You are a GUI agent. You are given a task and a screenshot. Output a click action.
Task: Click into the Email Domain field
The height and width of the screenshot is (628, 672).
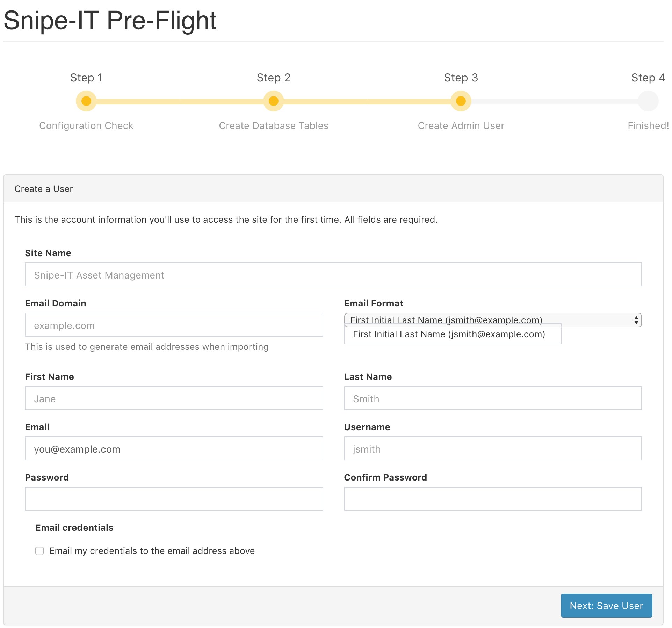point(174,325)
